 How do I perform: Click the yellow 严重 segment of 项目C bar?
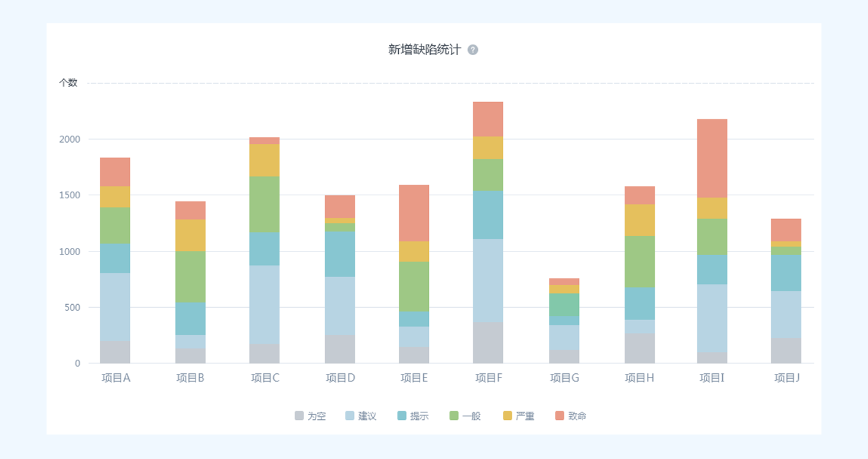265,160
